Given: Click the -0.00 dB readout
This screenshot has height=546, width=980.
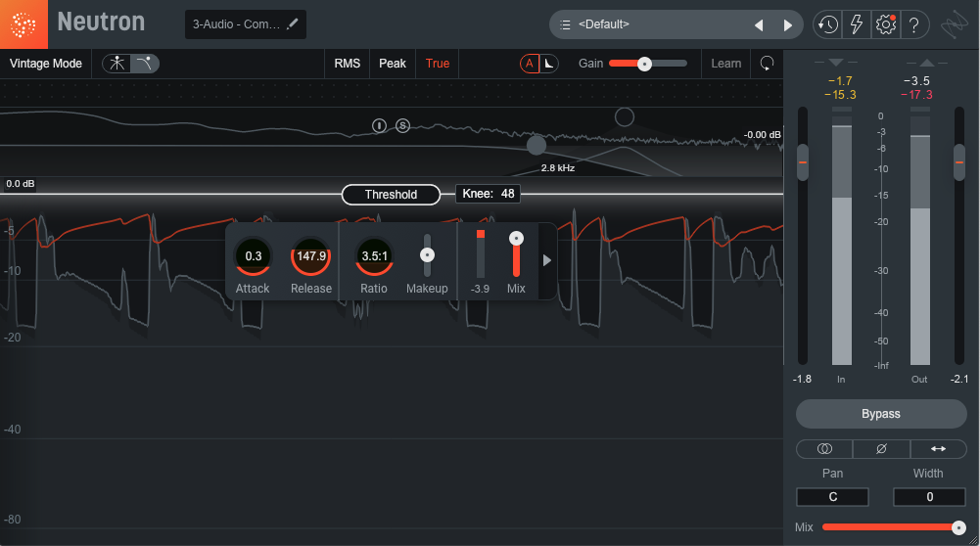Looking at the screenshot, I should 762,134.
